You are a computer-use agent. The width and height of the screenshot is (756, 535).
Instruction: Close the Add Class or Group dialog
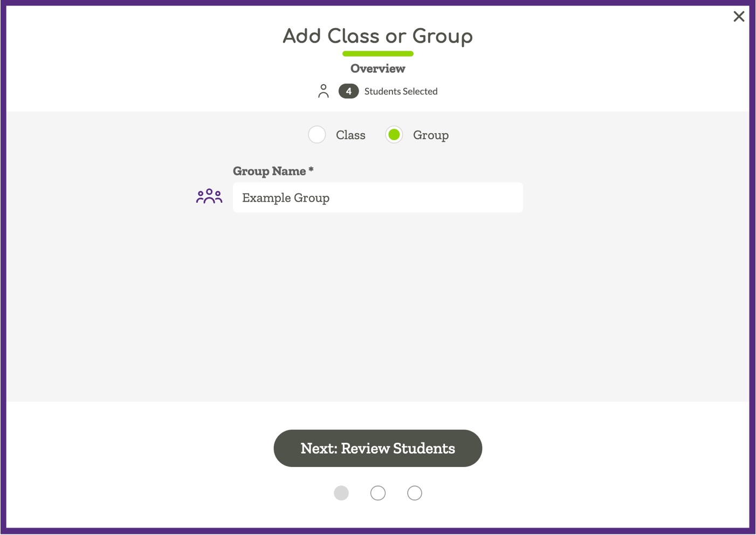coord(739,16)
